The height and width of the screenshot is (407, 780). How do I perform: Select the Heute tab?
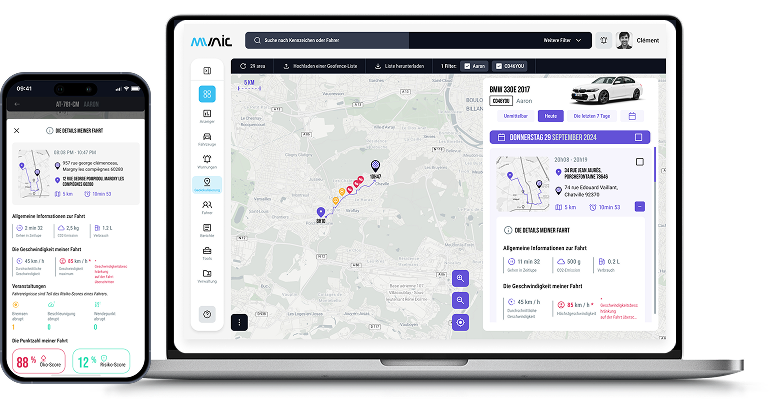(551, 116)
